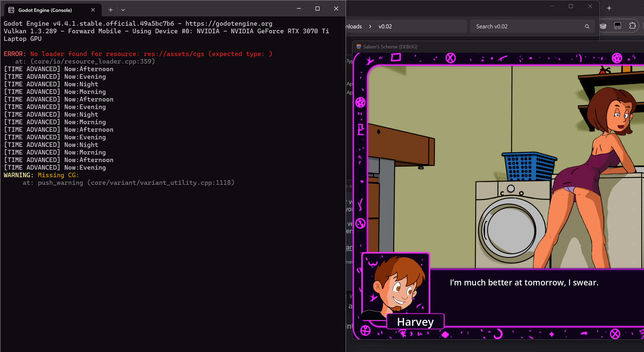Click the Harvey name label in dialogue box
The width and height of the screenshot is (644, 352).
click(415, 322)
